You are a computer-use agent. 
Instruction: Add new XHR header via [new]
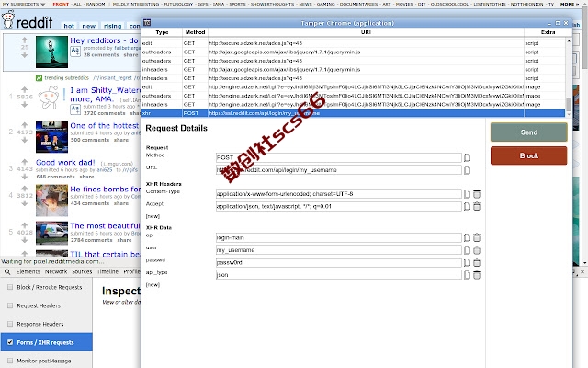coord(153,216)
